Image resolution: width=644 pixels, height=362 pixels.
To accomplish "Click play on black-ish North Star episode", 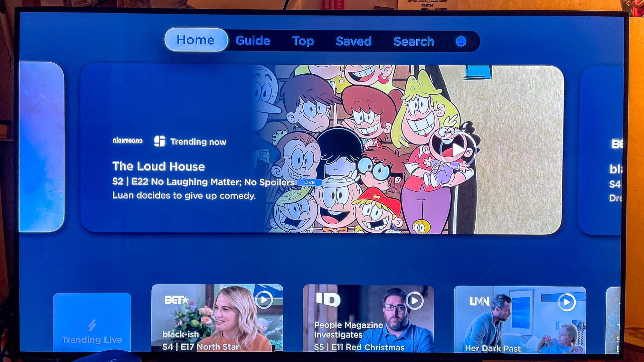I will pos(264,301).
